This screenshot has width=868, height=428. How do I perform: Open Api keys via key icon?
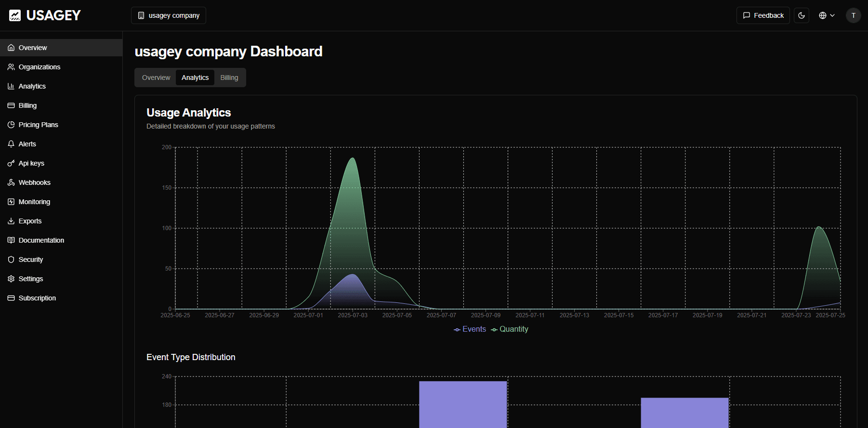tap(11, 163)
